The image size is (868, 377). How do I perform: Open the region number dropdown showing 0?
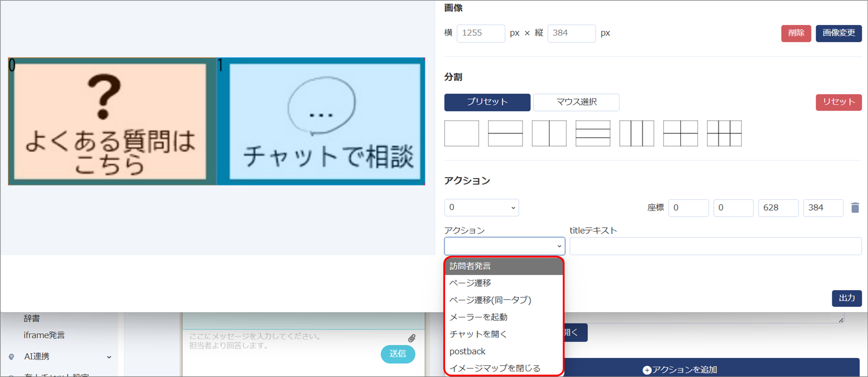[x=482, y=208]
